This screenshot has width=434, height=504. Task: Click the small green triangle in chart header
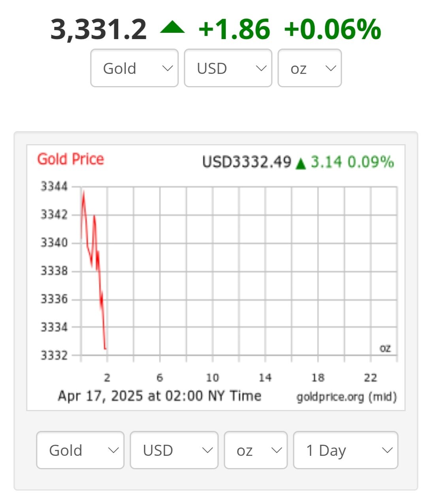[301, 163]
